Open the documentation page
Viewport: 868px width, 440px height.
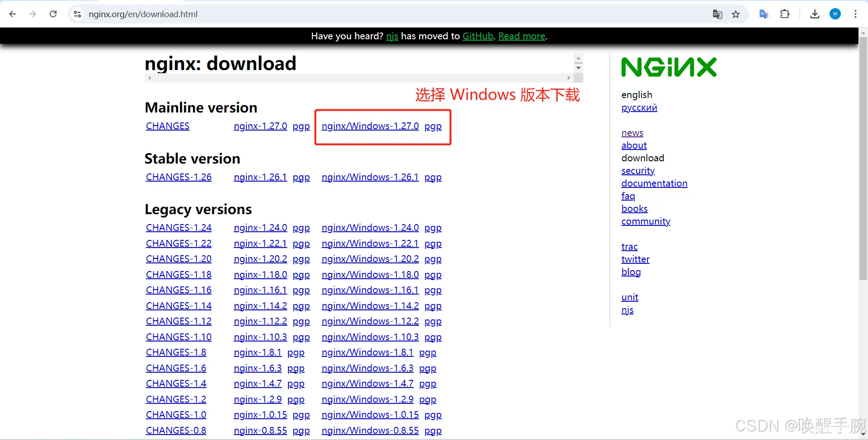pos(654,183)
